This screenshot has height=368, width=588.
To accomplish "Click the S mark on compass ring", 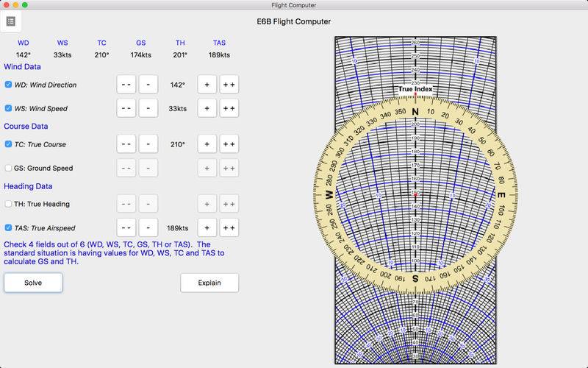I will pos(415,279).
